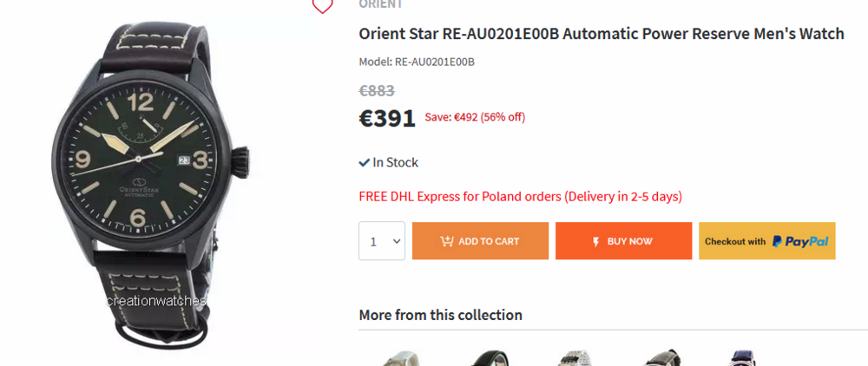The image size is (868, 366).
Task: Click the heart wishlist icon
Action: click(322, 6)
